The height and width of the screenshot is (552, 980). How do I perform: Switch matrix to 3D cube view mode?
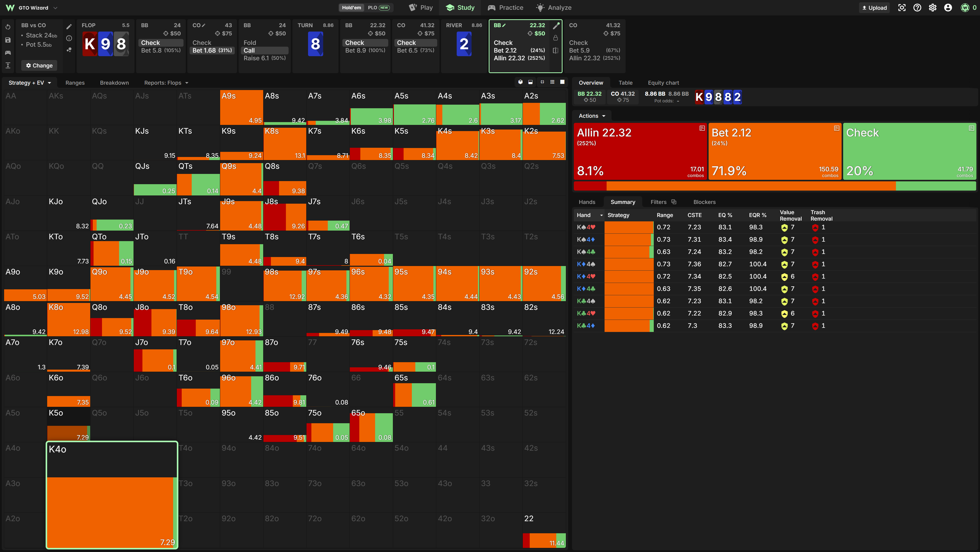tap(520, 82)
